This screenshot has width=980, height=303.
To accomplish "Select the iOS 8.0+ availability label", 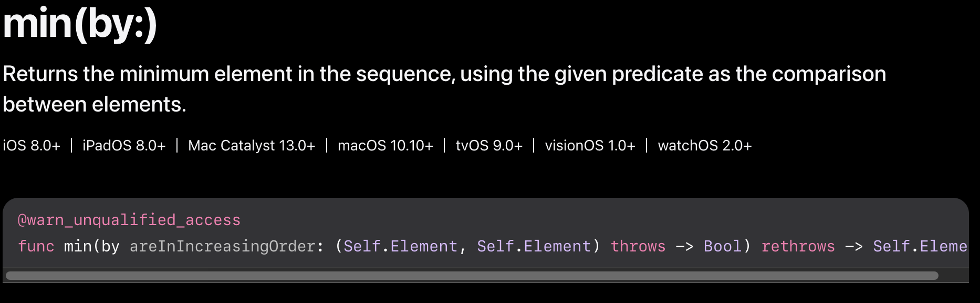I will click(32, 146).
